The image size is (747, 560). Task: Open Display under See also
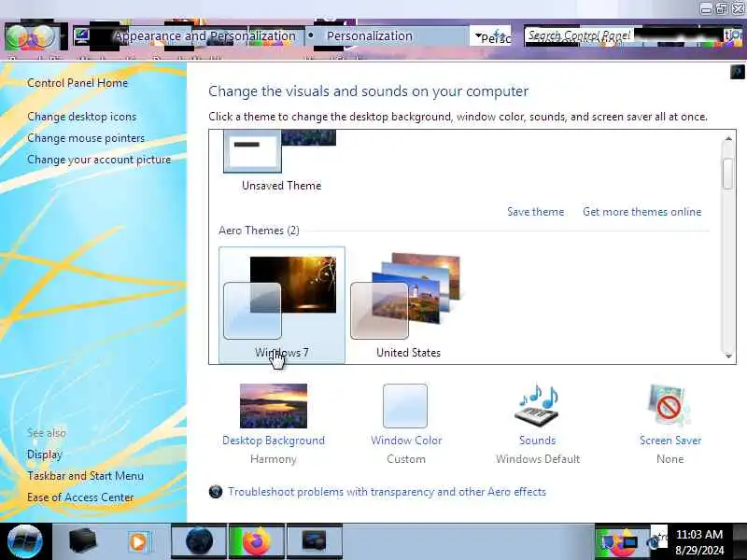pyautogui.click(x=44, y=455)
